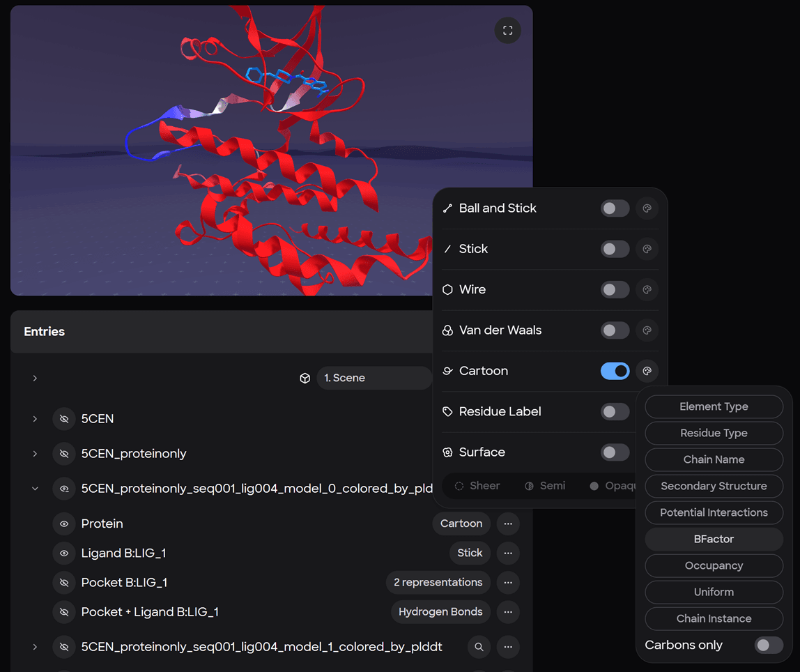Open color palette for Stick representation
Image resolution: width=800 pixels, height=672 pixels.
point(647,249)
